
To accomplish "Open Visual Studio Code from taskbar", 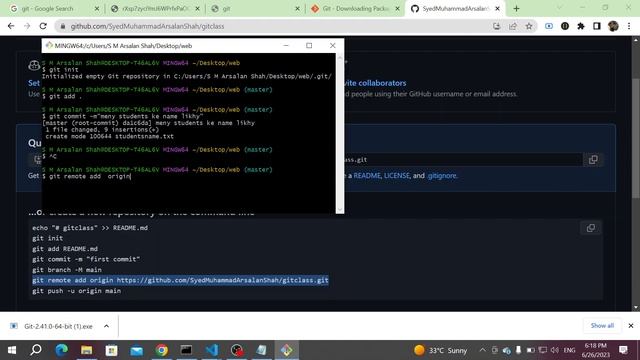I will click(x=212, y=350).
